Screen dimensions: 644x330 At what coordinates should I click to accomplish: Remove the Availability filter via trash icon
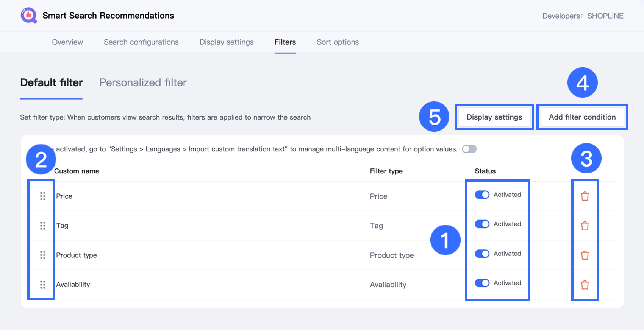pyautogui.click(x=585, y=285)
